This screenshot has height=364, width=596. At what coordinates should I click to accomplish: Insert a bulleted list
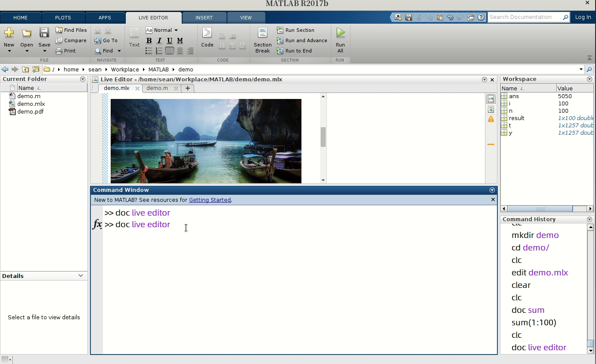pyautogui.click(x=149, y=51)
